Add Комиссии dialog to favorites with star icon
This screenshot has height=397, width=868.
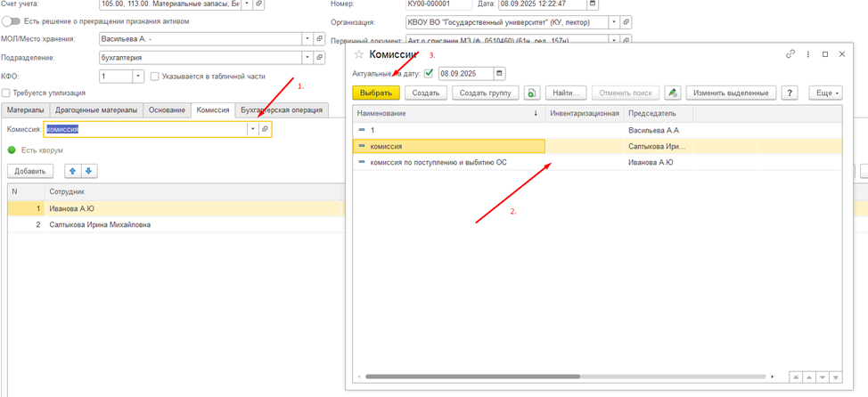click(x=359, y=54)
